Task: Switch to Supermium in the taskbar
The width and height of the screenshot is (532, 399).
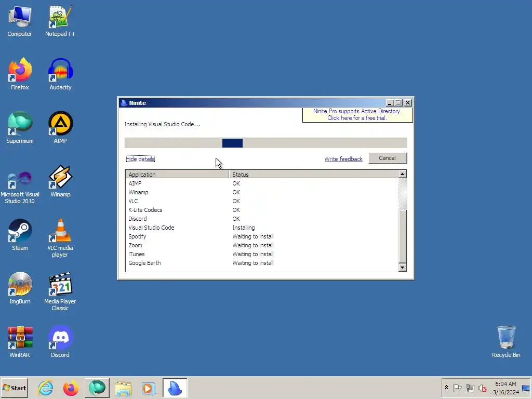Action: [97, 388]
